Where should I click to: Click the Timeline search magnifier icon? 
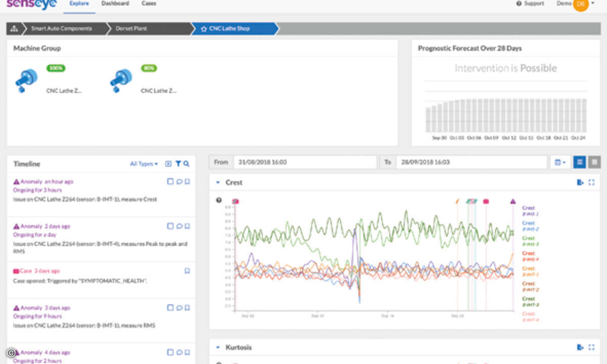[187, 164]
